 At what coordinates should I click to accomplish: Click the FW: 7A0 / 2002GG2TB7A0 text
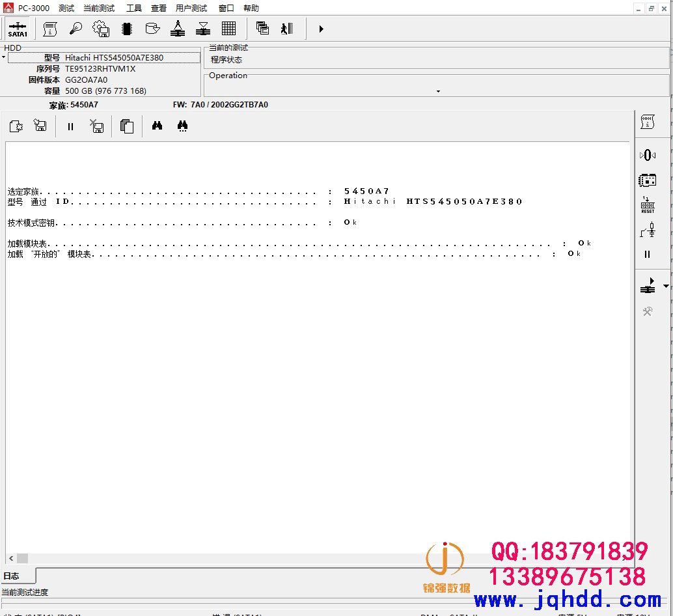(221, 105)
